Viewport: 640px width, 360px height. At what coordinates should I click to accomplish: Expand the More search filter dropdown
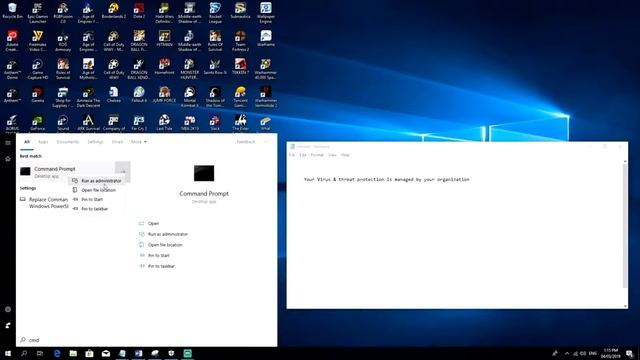tap(138, 142)
